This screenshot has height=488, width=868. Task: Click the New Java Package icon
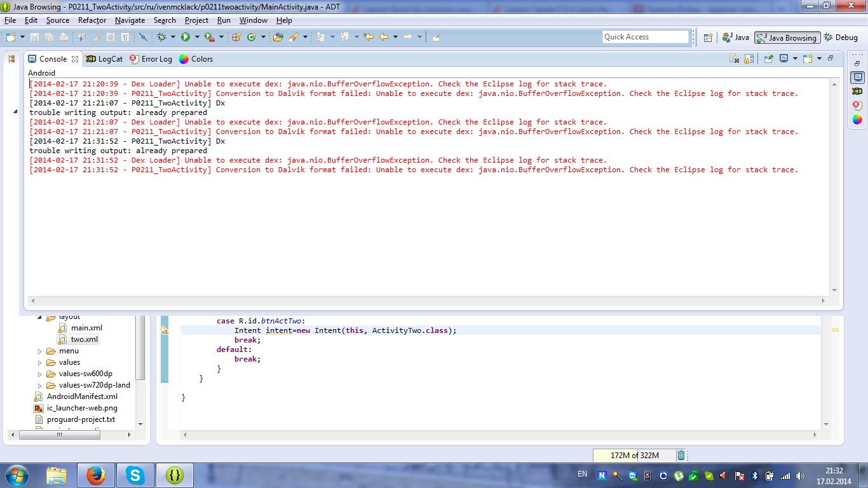click(236, 37)
